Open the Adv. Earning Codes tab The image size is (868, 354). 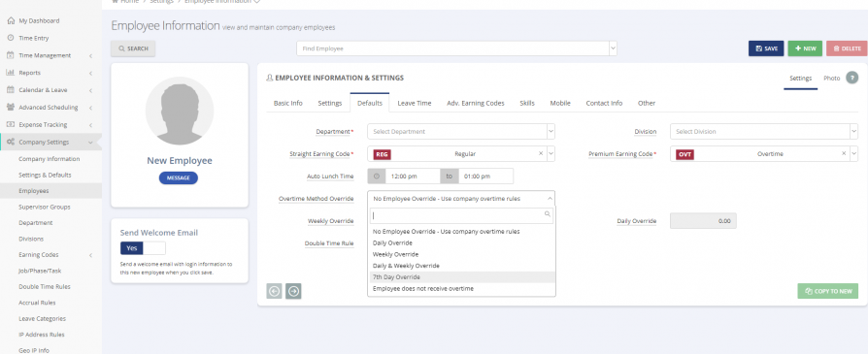coord(476,103)
